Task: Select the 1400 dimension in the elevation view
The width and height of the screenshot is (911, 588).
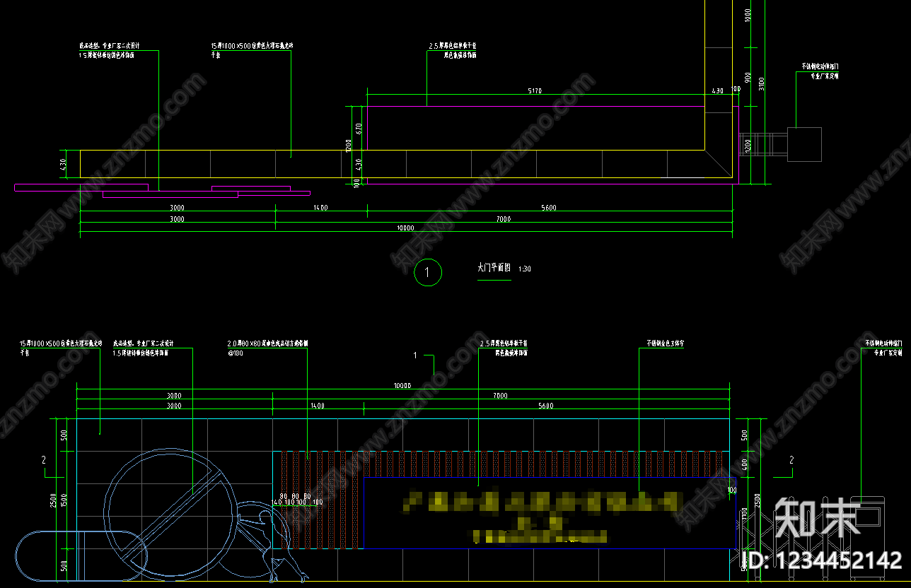Action: [x=317, y=406]
